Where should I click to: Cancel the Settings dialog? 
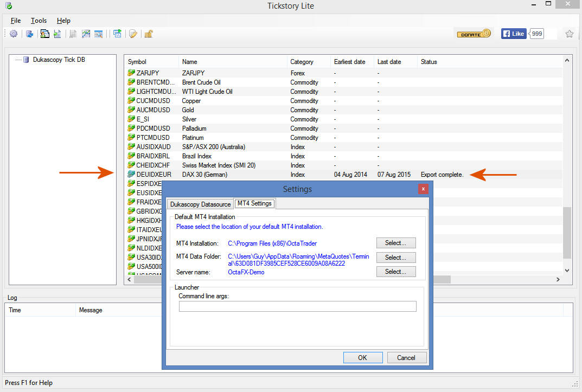coord(406,357)
